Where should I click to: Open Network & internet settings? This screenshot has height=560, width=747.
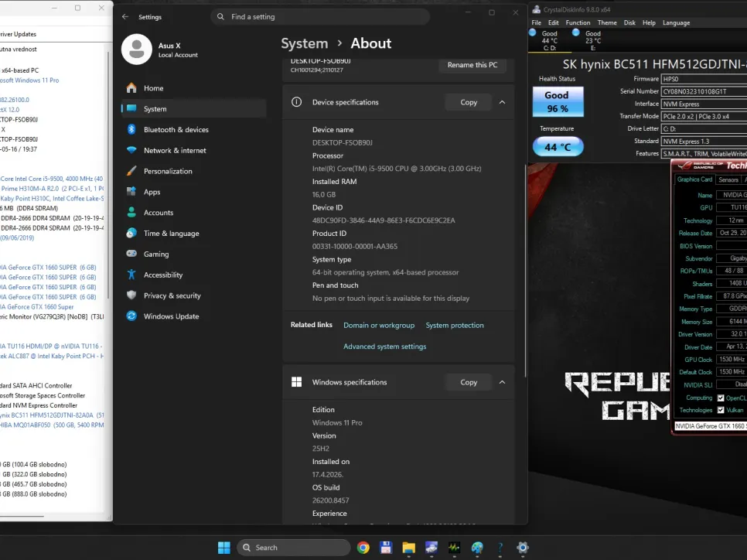pyautogui.click(x=193, y=150)
